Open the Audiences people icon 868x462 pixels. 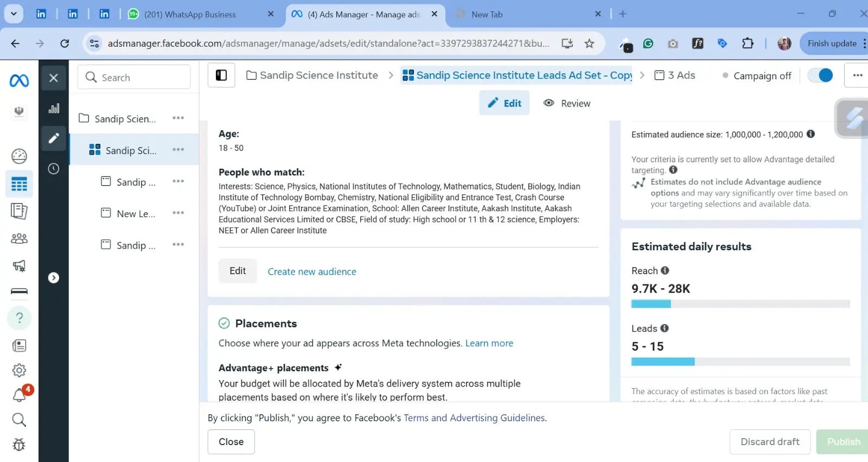pyautogui.click(x=19, y=238)
